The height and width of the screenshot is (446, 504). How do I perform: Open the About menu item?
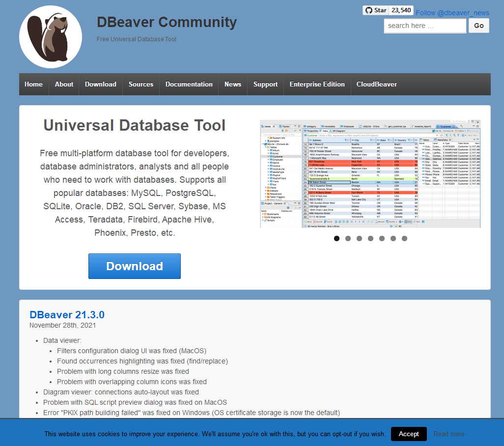click(x=64, y=84)
